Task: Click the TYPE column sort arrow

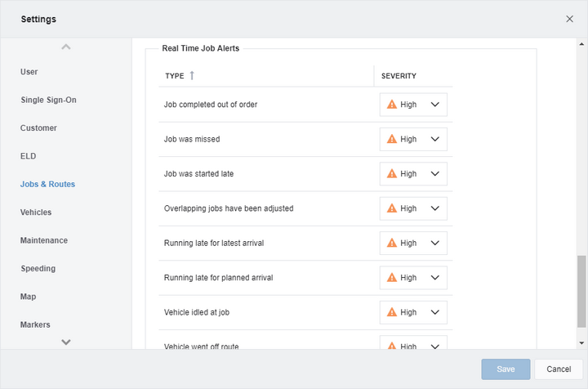Action: (x=192, y=75)
